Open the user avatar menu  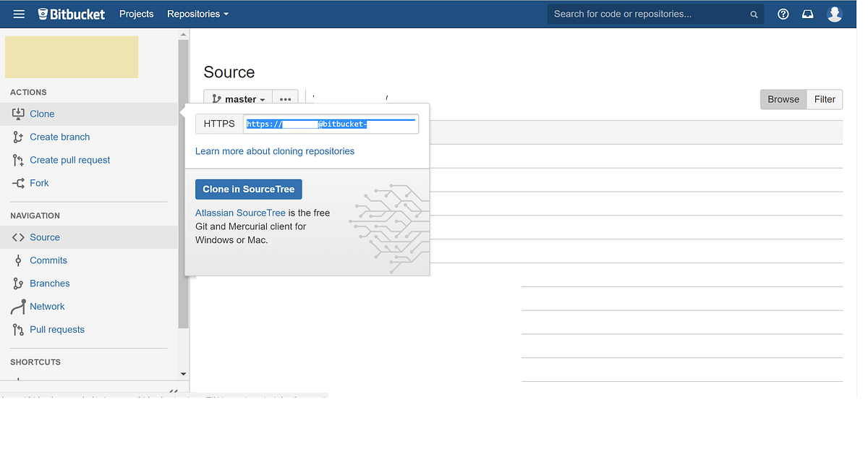pos(835,14)
